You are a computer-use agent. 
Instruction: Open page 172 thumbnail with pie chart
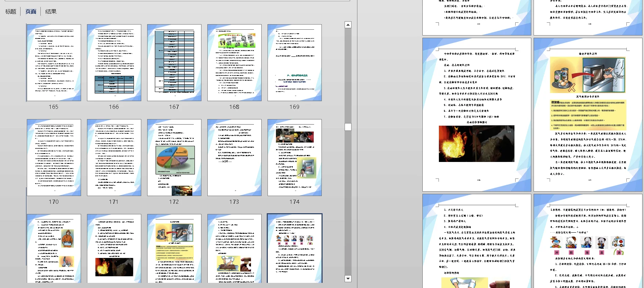174,158
